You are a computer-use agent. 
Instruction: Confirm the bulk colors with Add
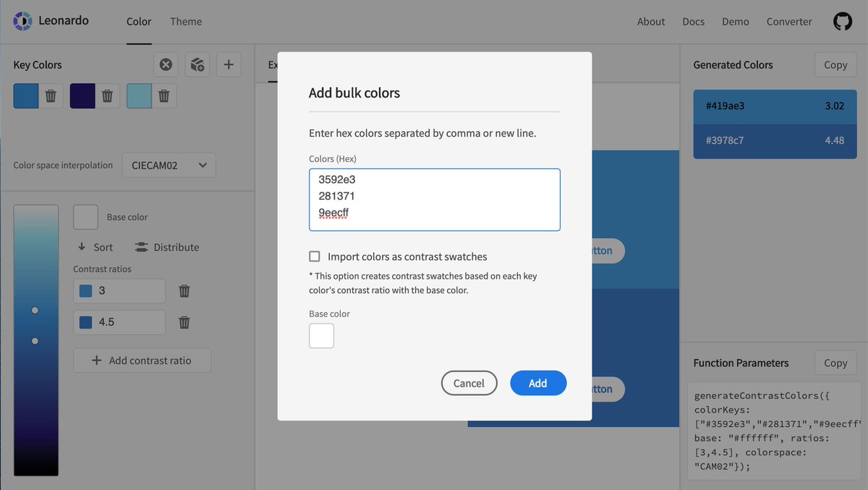[x=538, y=383]
